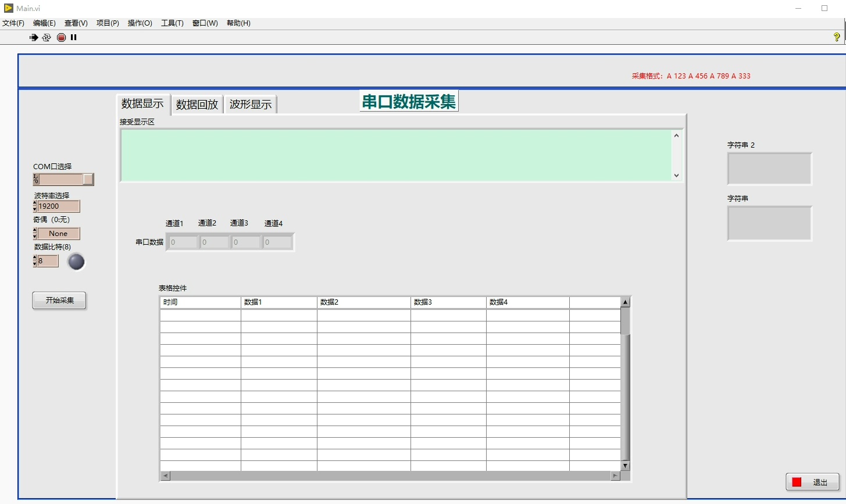Run the VI with the run arrow

(x=33, y=37)
